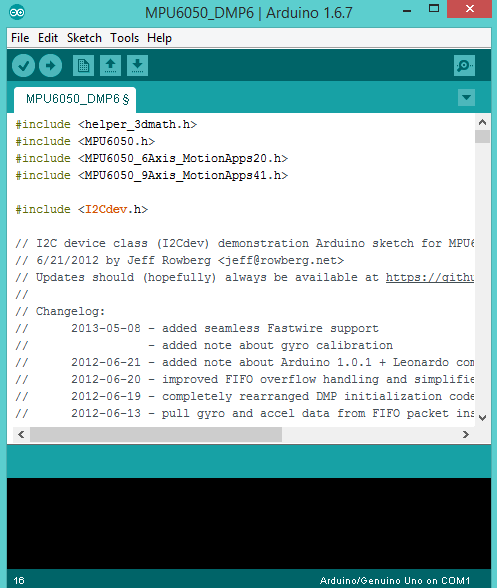Click the horizontal scroll left arrow
Screen dimensions: 497x588
tap(21, 434)
